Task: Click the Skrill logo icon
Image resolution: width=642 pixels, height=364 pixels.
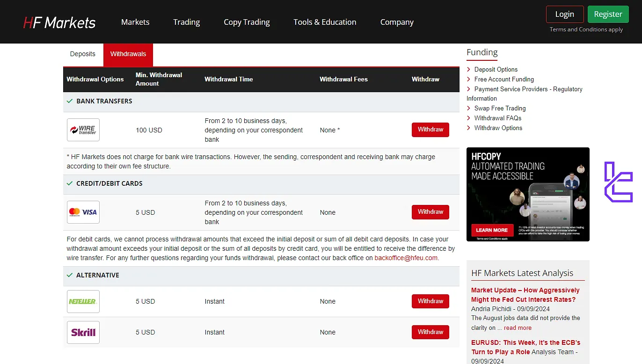Action: point(83,332)
